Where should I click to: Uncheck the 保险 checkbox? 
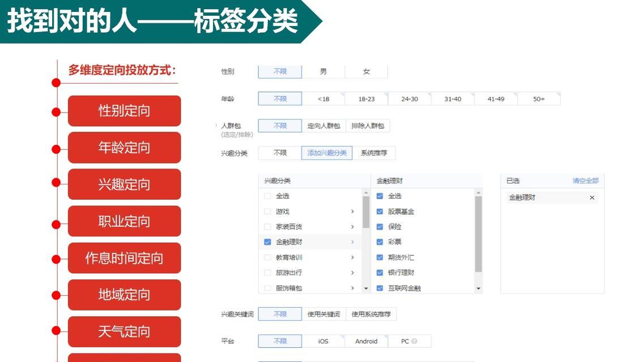380,227
